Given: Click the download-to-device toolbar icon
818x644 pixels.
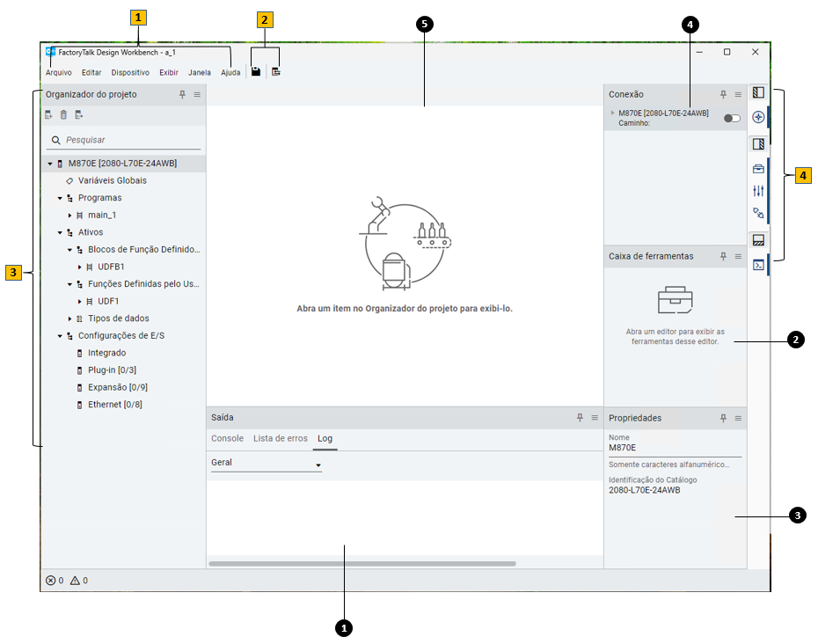Looking at the screenshot, I should (276, 70).
